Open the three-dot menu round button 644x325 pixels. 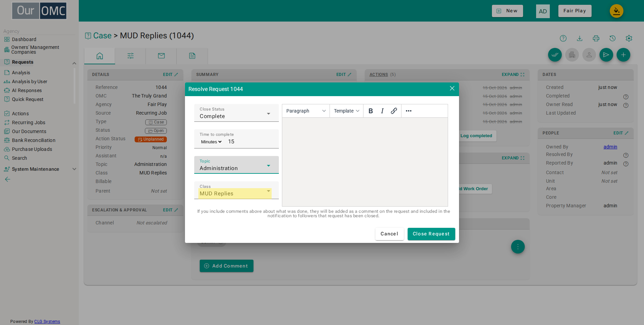click(x=518, y=247)
